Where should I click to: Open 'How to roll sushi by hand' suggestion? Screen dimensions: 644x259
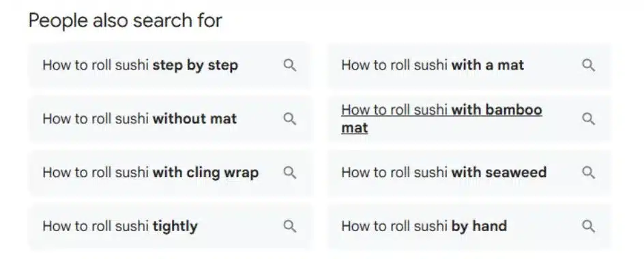(x=424, y=226)
